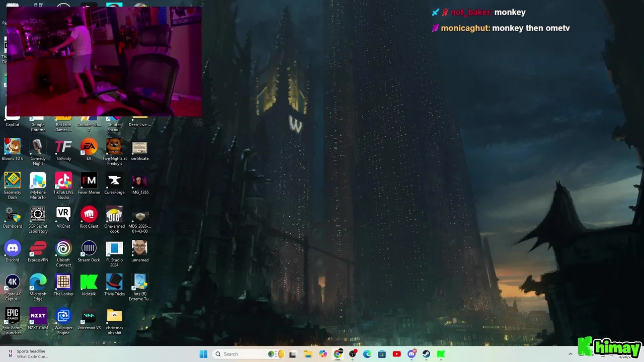Open the One-armed cook shortcut
The height and width of the screenshot is (362, 644).
click(114, 220)
